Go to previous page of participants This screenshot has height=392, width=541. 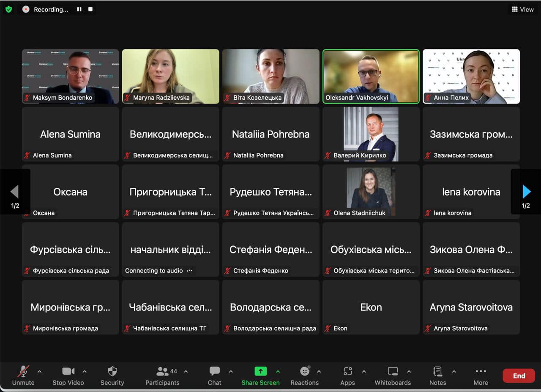[x=15, y=192]
